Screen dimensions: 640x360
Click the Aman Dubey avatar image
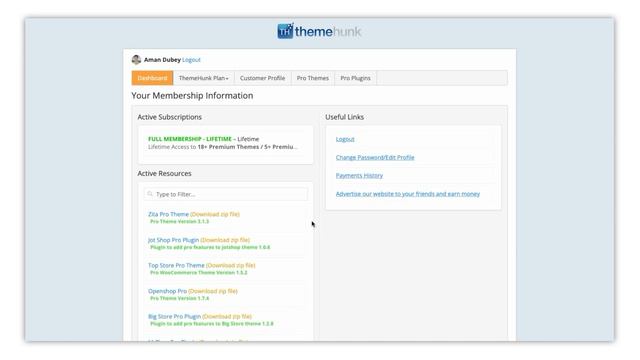pyautogui.click(x=136, y=60)
